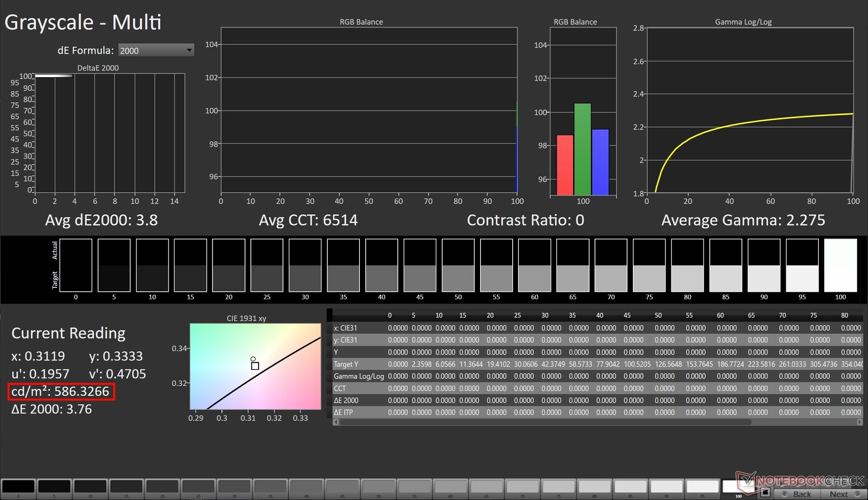
Task: Click the green bar in RGB Balance chart
Action: (582, 149)
